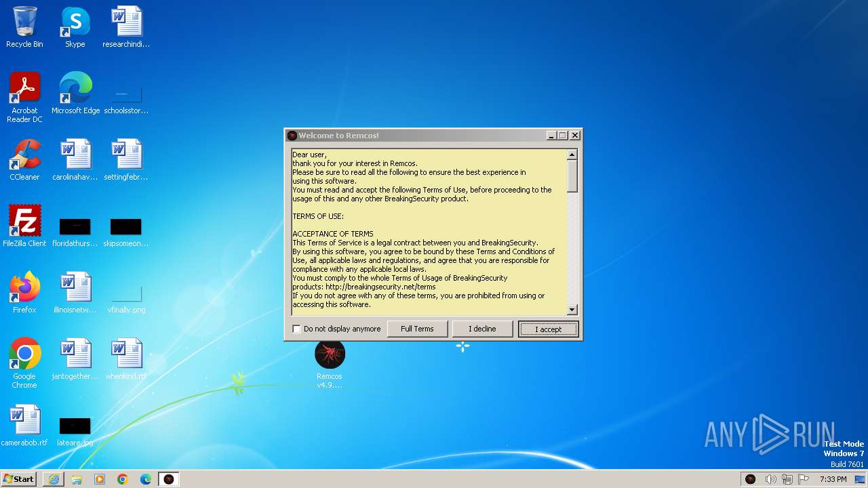Click scroll up arrow in terms text
Viewport: 868px width, 488px height.
pyautogui.click(x=572, y=155)
